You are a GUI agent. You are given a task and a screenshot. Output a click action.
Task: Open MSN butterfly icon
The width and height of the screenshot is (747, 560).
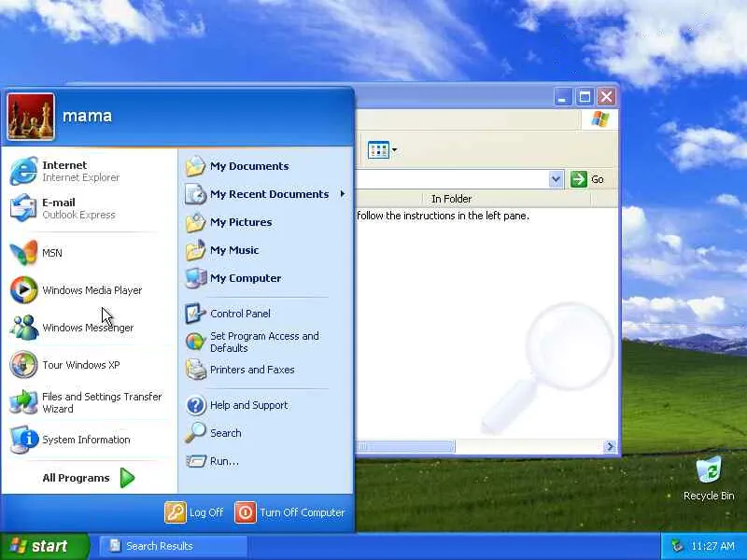(23, 253)
